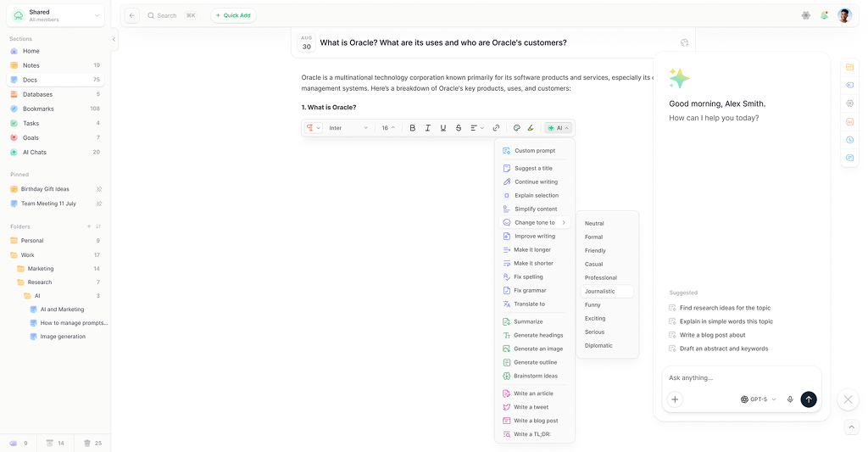The width and height of the screenshot is (868, 452).
Task: Click the highlighter color icon
Action: [x=531, y=128]
